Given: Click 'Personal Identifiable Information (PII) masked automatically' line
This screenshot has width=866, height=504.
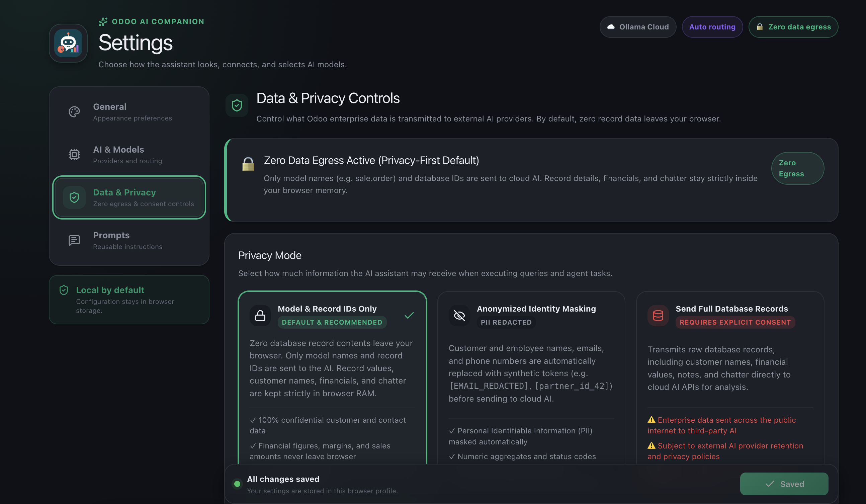Looking at the screenshot, I should click(521, 436).
